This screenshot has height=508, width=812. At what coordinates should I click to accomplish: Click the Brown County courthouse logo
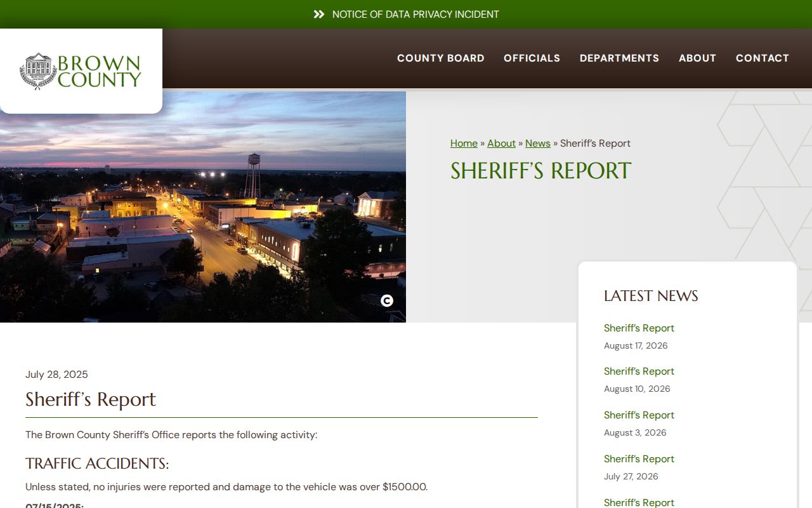(x=81, y=71)
